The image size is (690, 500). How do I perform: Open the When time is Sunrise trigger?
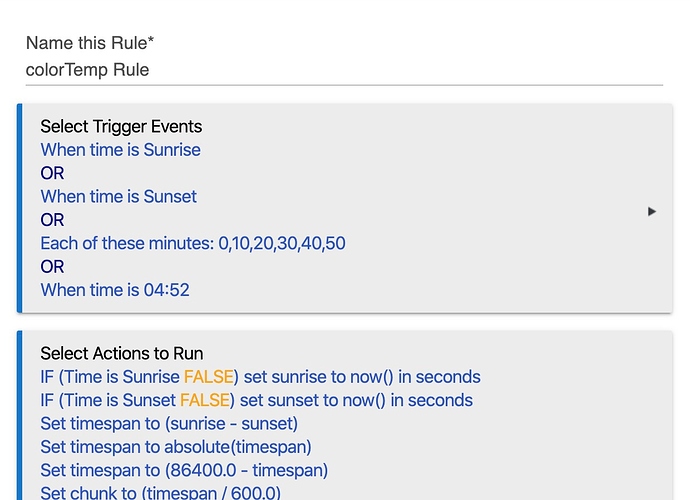(x=121, y=150)
